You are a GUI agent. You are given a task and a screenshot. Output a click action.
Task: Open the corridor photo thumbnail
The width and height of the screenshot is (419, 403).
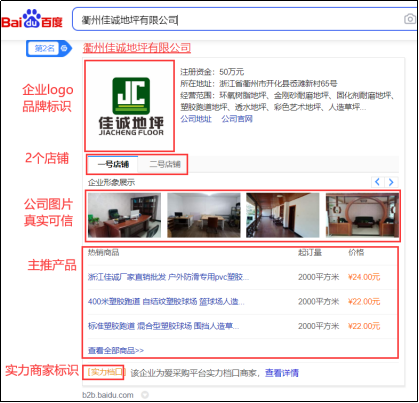pyautogui.click(x=283, y=215)
